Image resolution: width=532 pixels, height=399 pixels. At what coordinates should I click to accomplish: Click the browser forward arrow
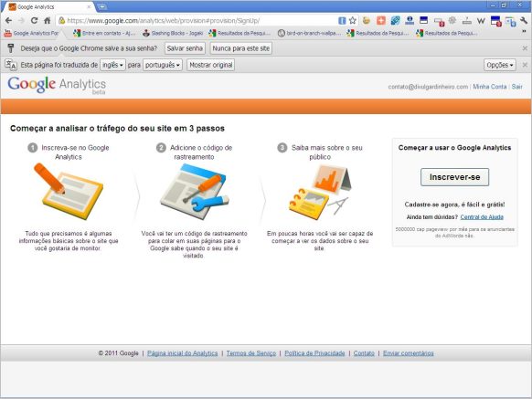point(21,21)
